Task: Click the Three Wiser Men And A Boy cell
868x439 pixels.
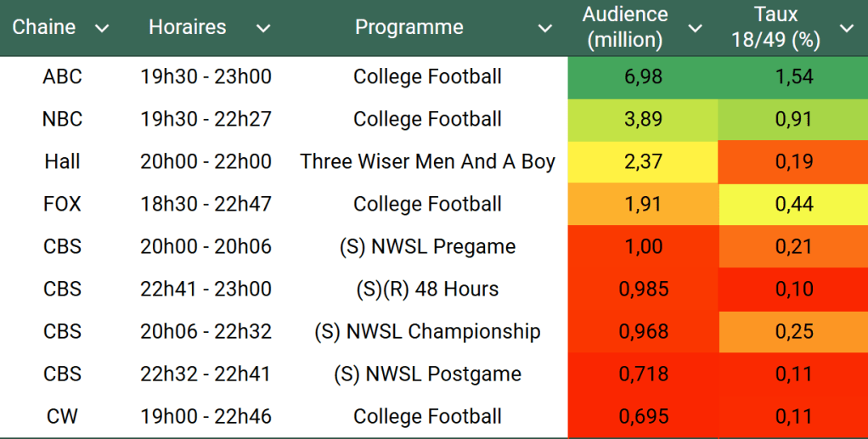Action: (427, 161)
